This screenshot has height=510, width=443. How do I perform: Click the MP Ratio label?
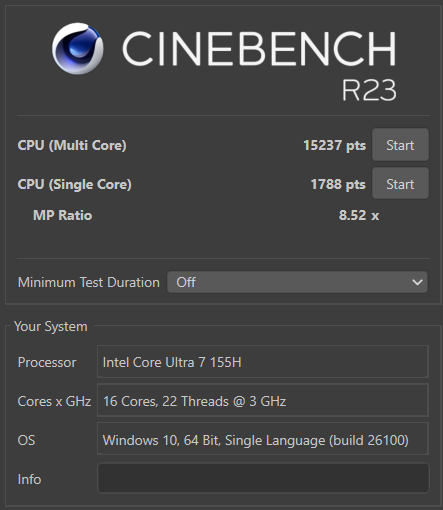(x=63, y=215)
